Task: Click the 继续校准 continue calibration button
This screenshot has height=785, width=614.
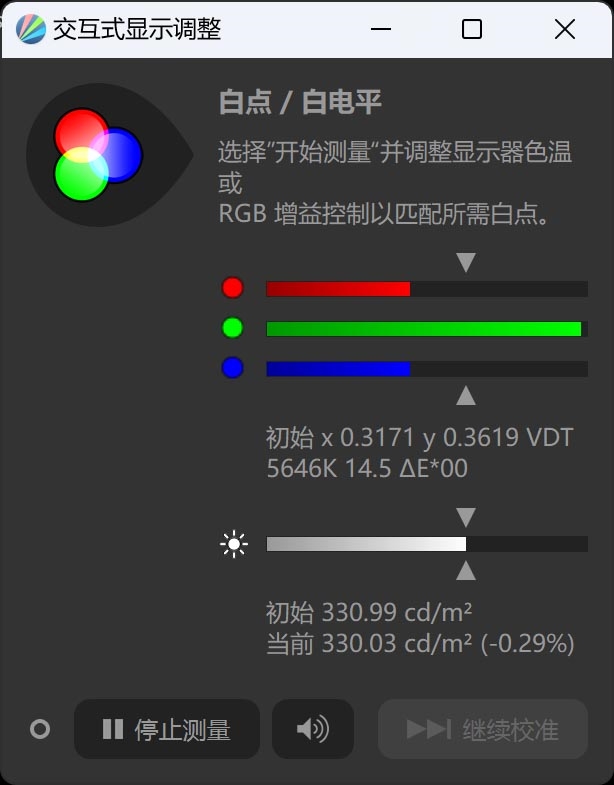Action: [x=483, y=729]
